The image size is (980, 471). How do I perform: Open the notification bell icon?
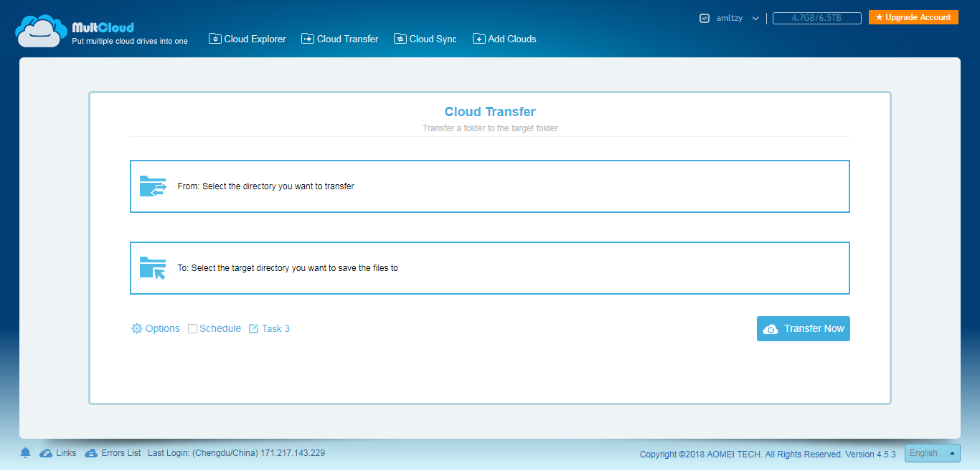coord(26,453)
